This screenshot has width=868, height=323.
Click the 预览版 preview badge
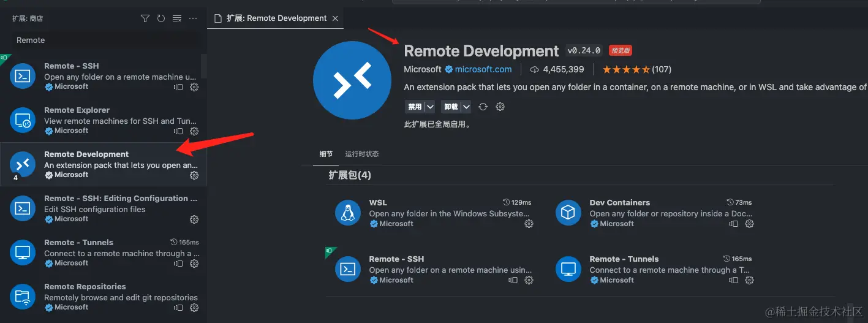tap(621, 51)
